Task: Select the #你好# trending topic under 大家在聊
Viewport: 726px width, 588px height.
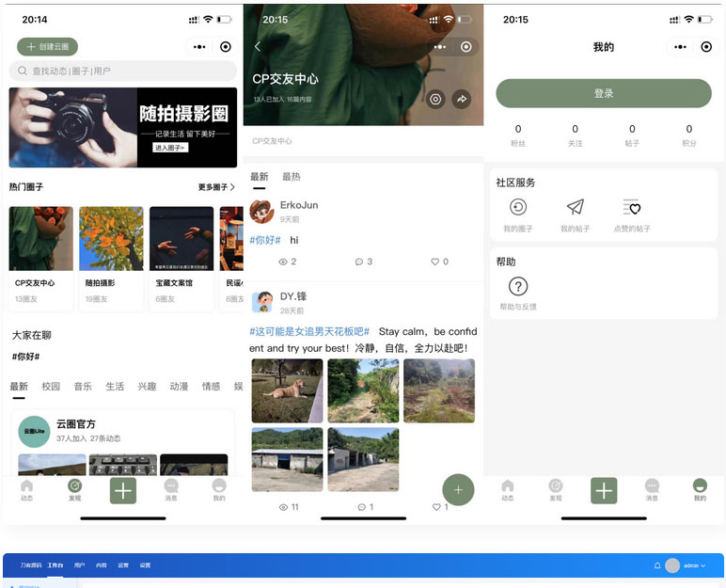Action: [x=25, y=357]
